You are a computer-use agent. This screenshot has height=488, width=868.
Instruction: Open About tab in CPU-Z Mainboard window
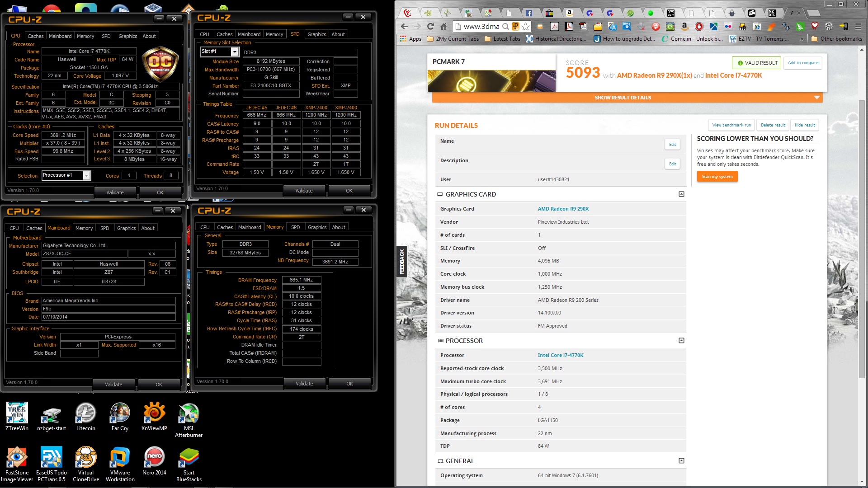[148, 228]
